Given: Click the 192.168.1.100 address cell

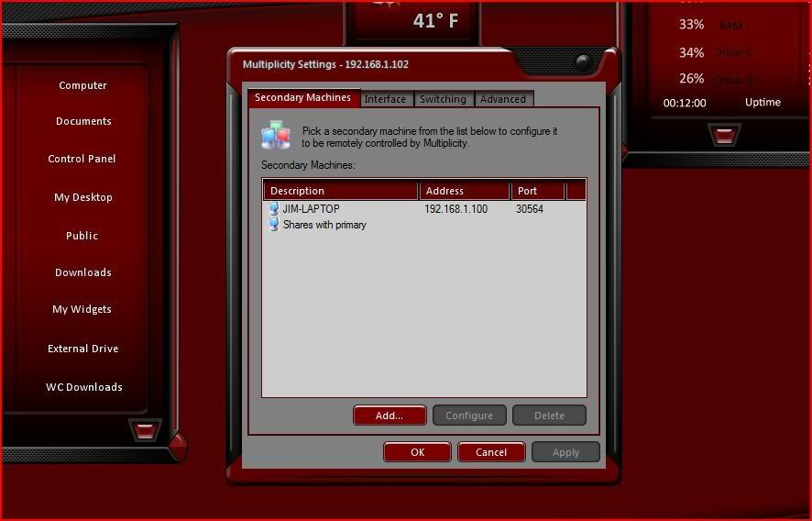Looking at the screenshot, I should pos(455,209).
